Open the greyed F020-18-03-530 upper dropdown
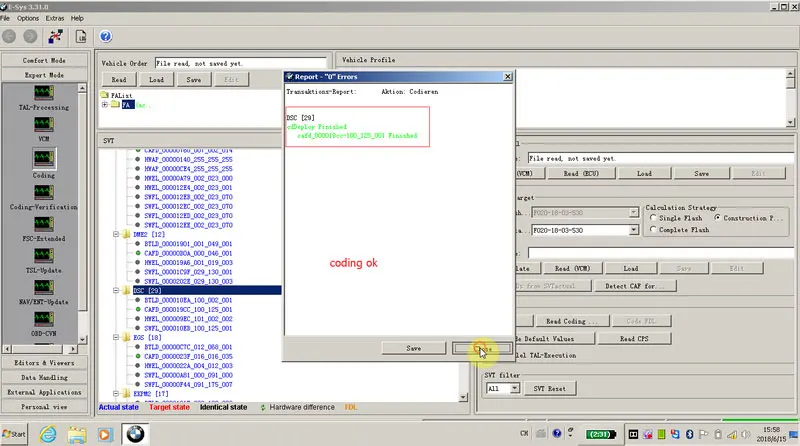 click(x=633, y=212)
